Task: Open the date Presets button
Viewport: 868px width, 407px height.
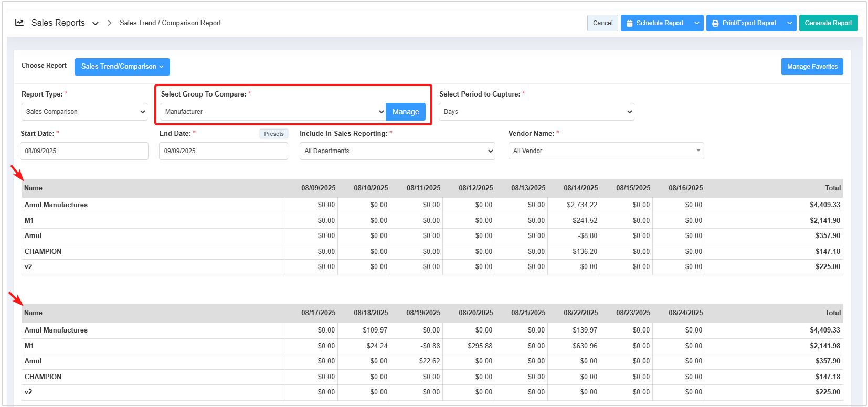Action: point(274,134)
